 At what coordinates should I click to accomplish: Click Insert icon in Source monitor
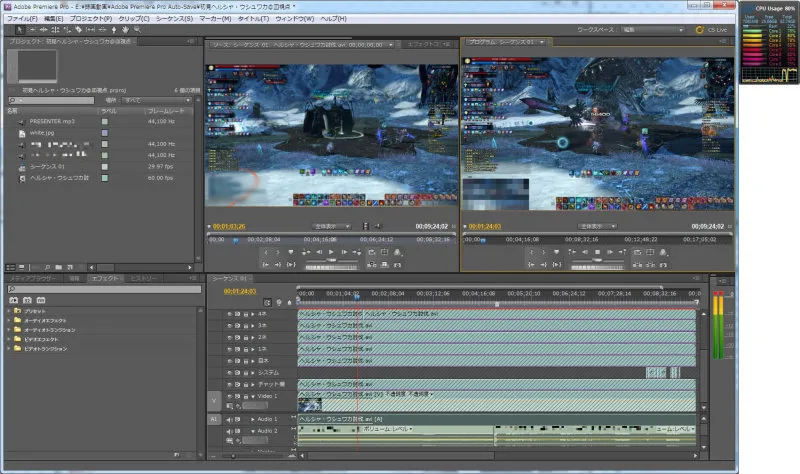pos(372,265)
